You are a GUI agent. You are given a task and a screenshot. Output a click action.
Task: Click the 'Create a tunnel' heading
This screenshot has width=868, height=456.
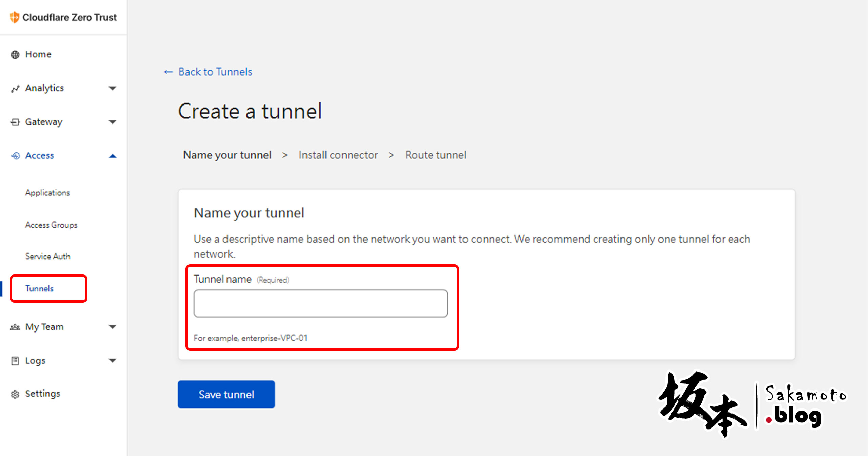coord(250,111)
